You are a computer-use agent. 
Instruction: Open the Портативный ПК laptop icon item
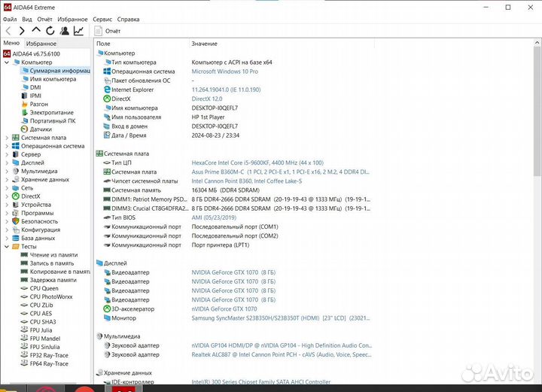pyautogui.click(x=25, y=121)
